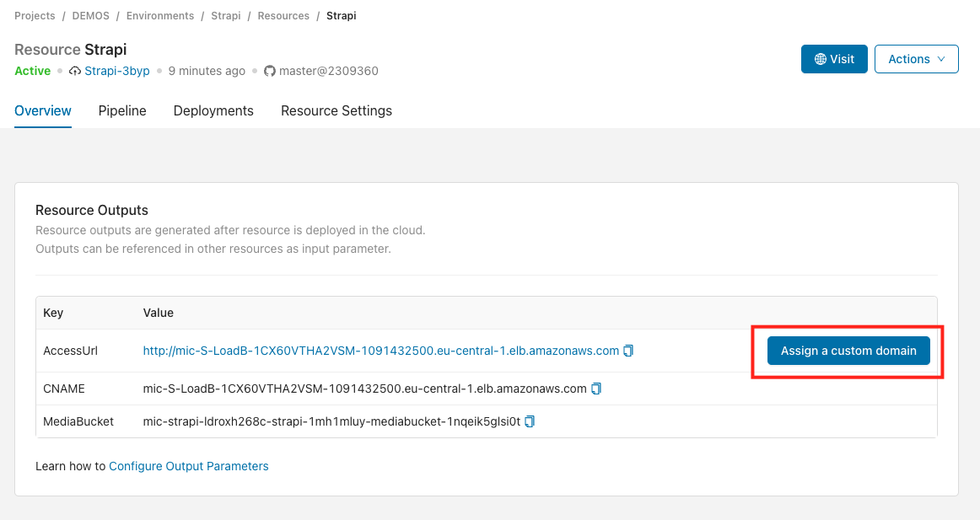Copy the AccessUrl value with its copy icon
980x520 pixels.
(x=628, y=351)
